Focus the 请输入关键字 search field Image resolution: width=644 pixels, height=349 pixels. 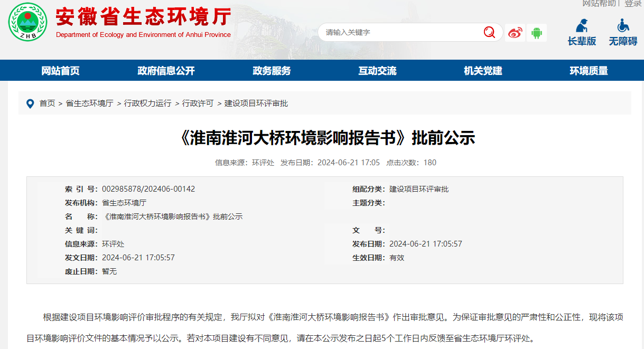pyautogui.click(x=402, y=32)
